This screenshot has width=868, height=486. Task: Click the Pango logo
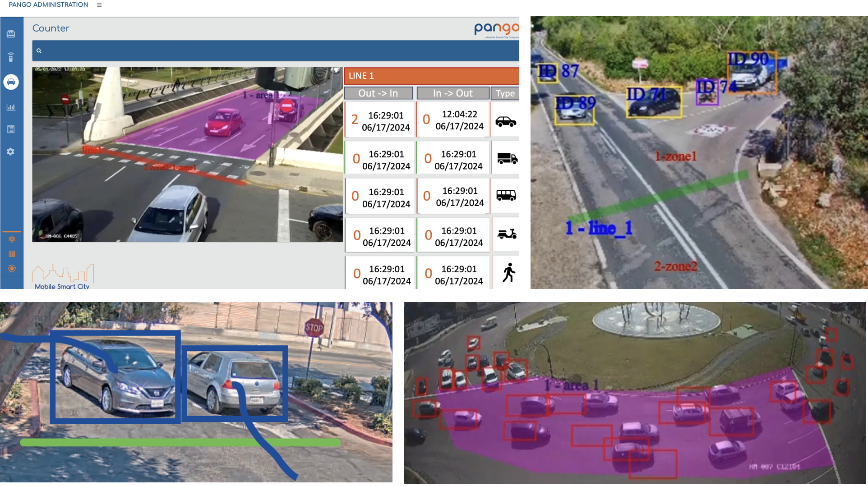click(496, 30)
